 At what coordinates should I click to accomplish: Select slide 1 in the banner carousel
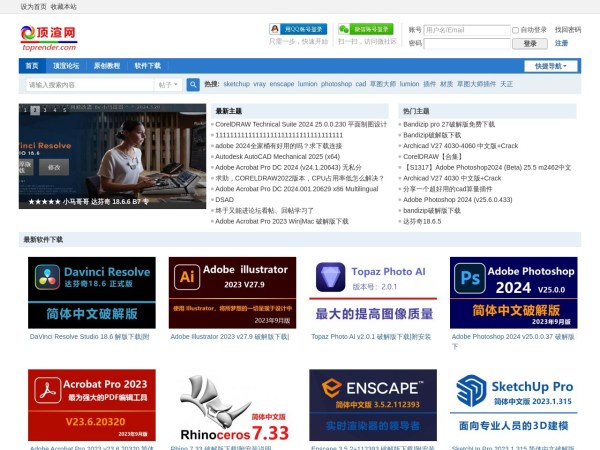[x=25, y=110]
